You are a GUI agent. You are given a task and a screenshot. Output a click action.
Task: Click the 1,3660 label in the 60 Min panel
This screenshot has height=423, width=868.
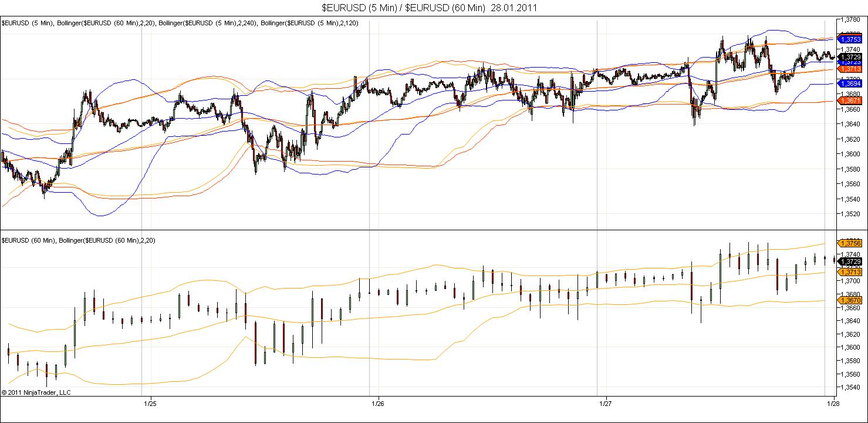[x=852, y=307]
